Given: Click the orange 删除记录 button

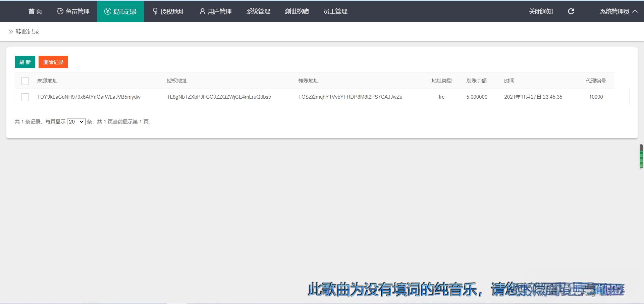Looking at the screenshot, I should point(53,62).
